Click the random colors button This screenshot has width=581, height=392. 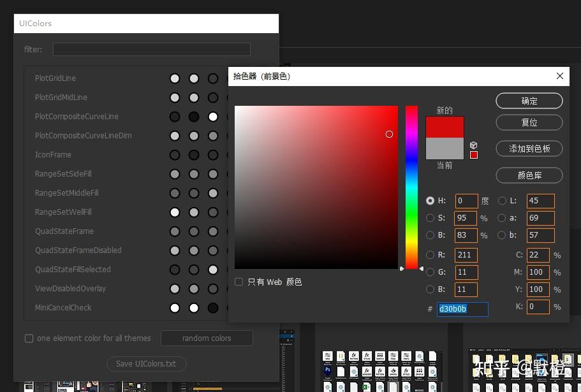[x=206, y=338]
